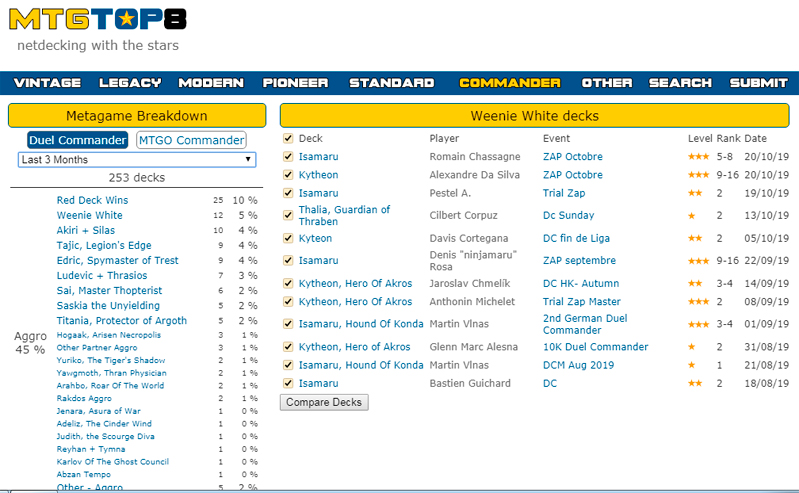Uncheck Bastien Guichard's Isamaru checkbox
The height and width of the screenshot is (493, 799).
(x=288, y=383)
